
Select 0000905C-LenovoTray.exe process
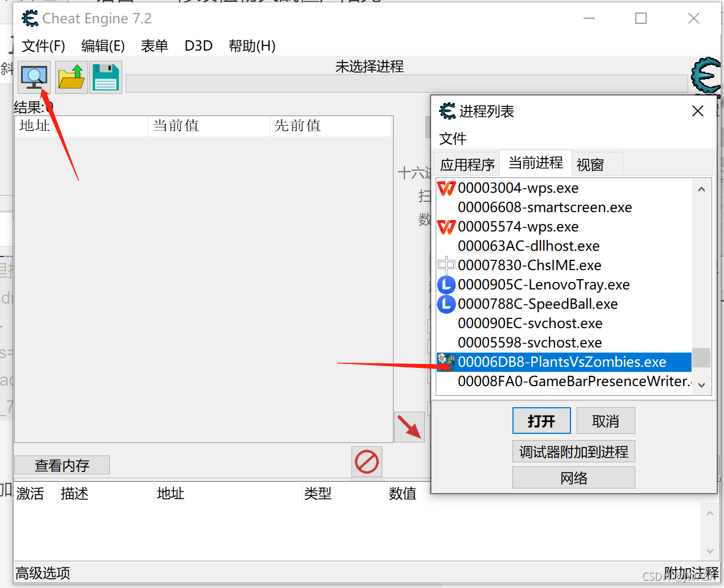point(564,284)
